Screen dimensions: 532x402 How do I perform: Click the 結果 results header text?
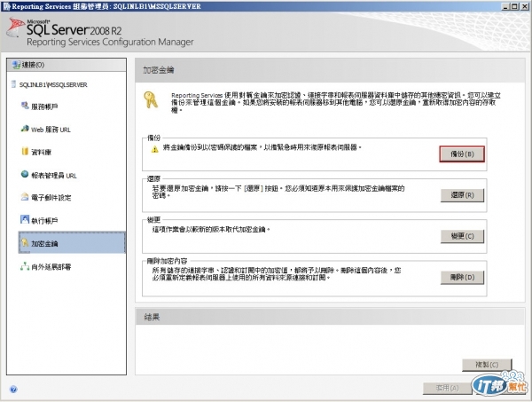click(x=152, y=317)
